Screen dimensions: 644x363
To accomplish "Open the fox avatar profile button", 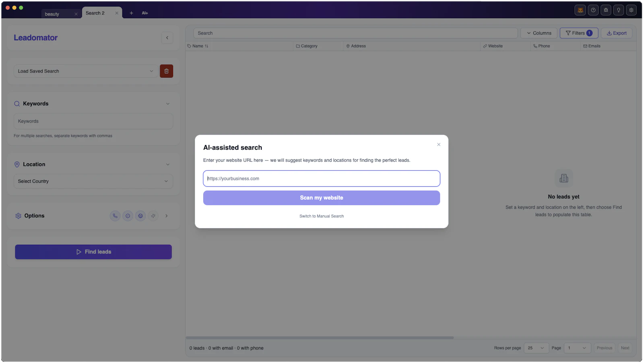I will pos(580,10).
